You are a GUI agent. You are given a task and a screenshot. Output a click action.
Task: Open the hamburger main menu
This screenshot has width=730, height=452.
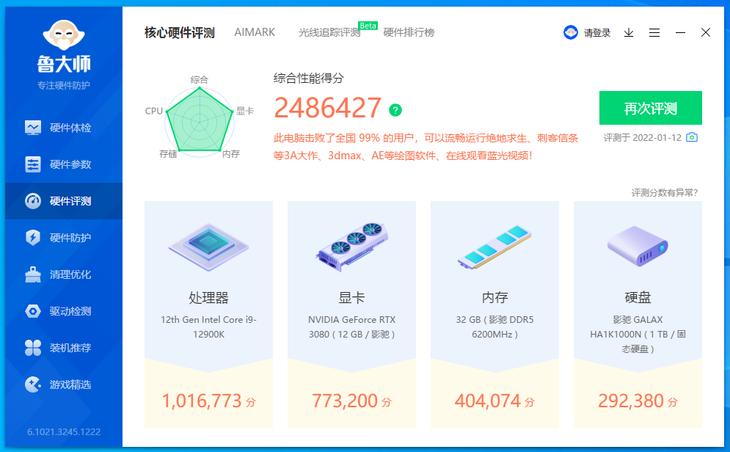point(654,33)
